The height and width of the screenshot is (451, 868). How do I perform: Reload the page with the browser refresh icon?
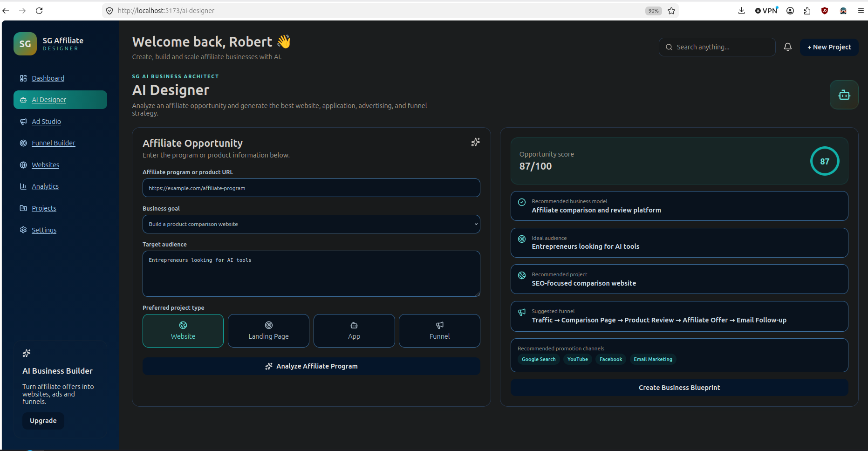pos(39,11)
